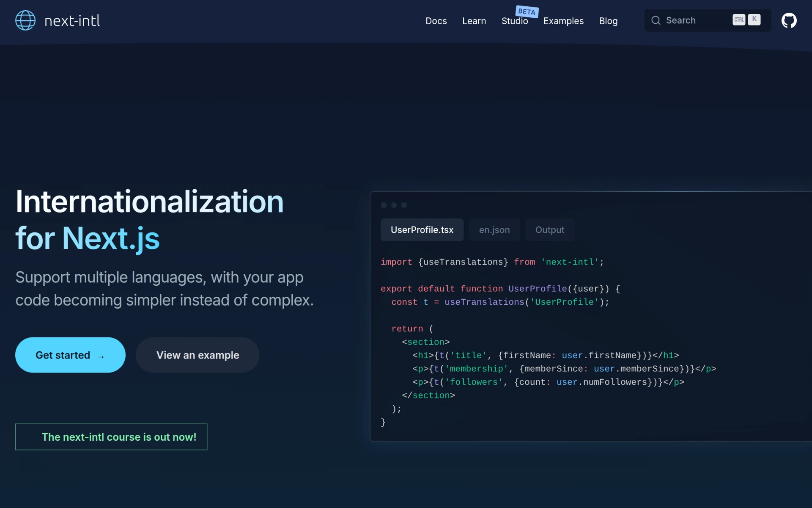Screen dimensions: 812x508
Task: Click the next-intl brand name text
Action: [x=72, y=21]
